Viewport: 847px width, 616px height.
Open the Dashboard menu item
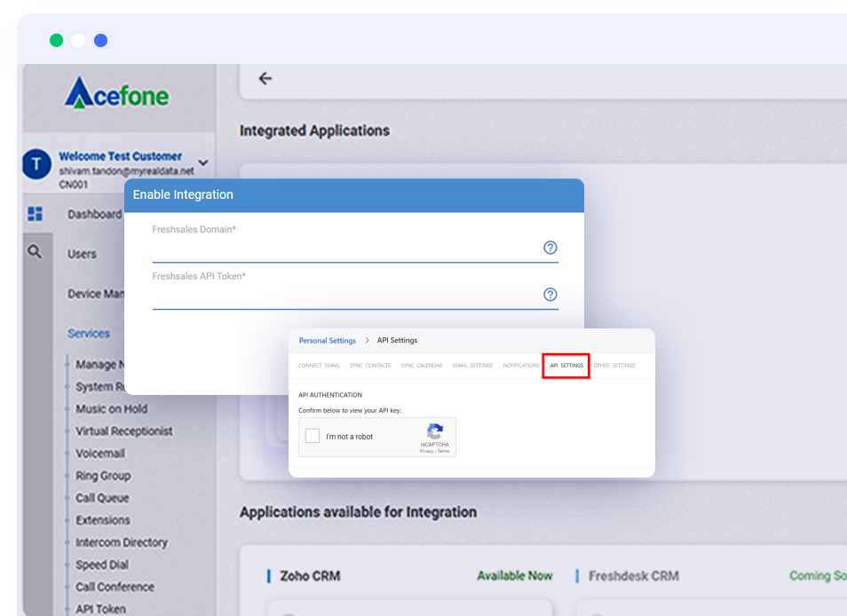94,214
